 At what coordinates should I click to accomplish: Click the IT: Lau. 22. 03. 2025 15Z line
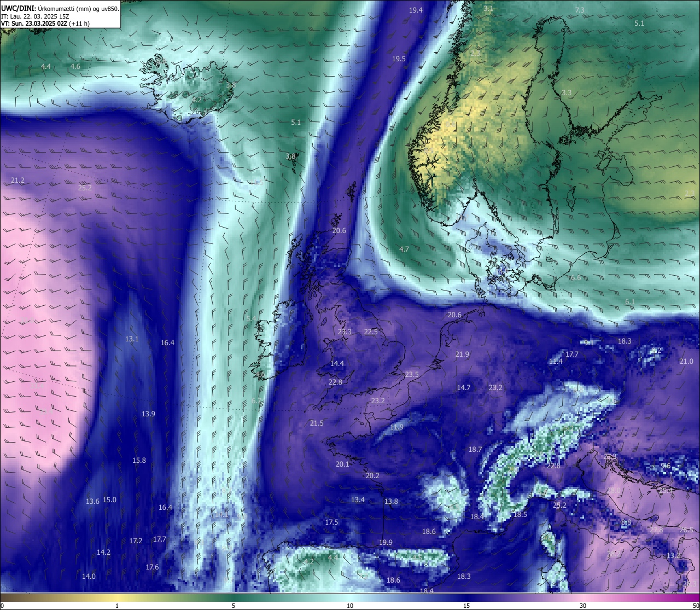tap(35, 16)
